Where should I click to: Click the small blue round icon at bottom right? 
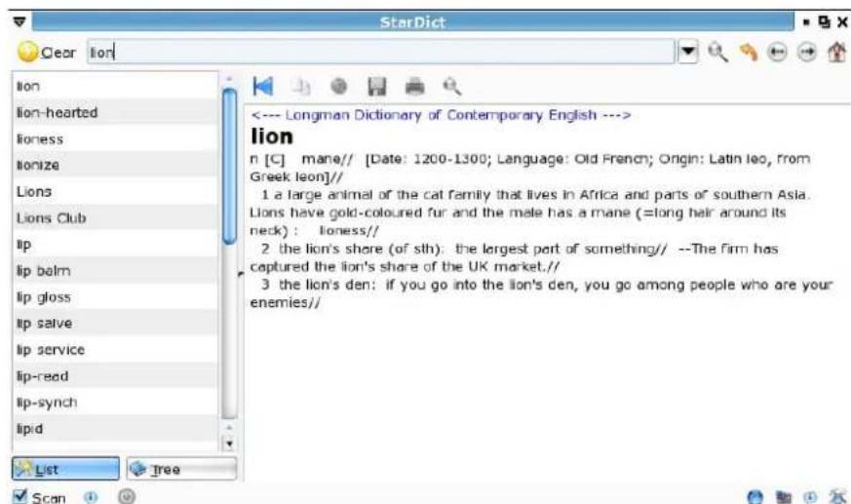810,497
